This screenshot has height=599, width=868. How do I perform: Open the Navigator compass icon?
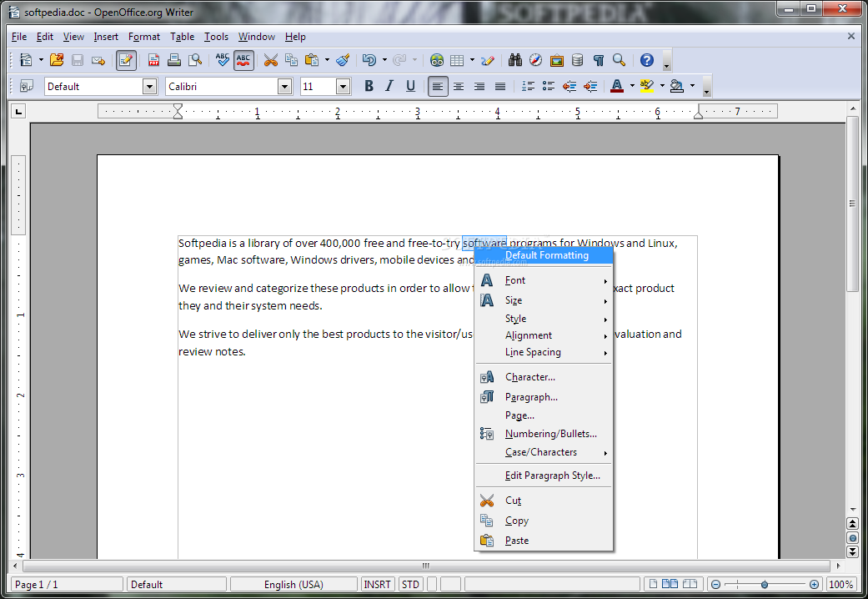[536, 60]
